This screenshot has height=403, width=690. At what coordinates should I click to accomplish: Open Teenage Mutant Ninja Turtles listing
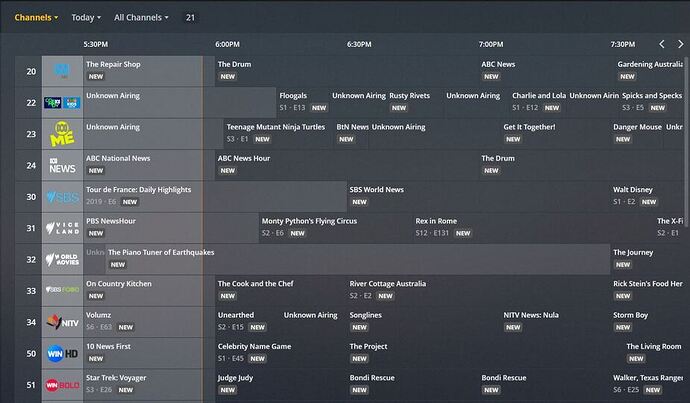[278, 134]
